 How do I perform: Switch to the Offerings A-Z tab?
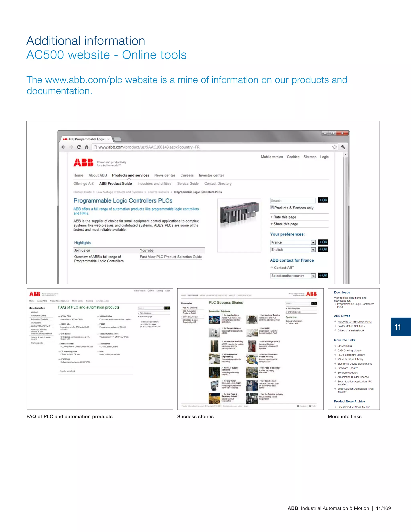point(83,184)
